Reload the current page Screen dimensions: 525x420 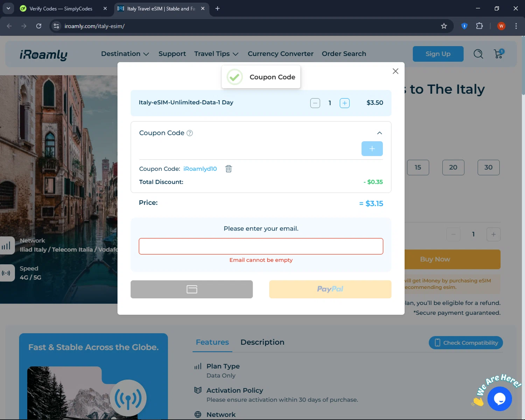(x=39, y=26)
